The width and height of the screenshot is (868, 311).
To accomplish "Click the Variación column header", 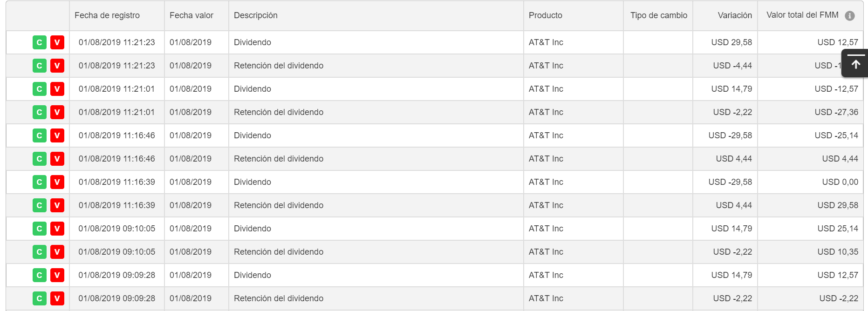I will point(735,15).
